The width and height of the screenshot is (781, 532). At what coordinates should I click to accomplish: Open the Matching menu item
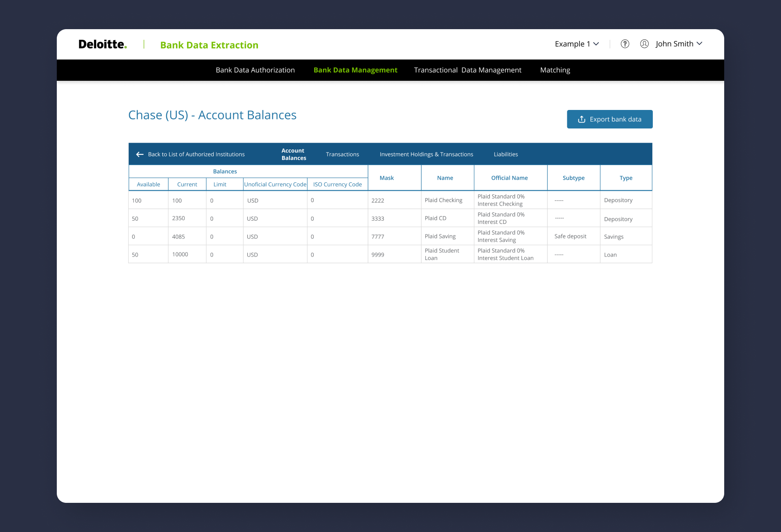pos(555,70)
